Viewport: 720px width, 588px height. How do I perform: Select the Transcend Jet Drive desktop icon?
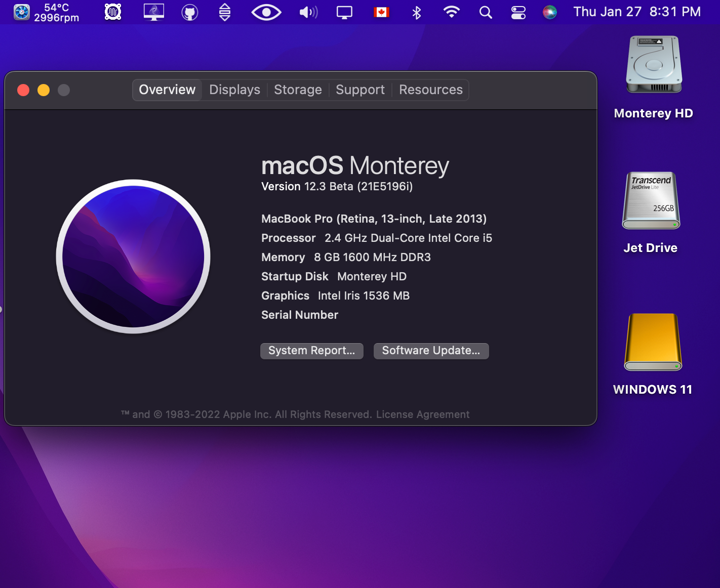651,201
